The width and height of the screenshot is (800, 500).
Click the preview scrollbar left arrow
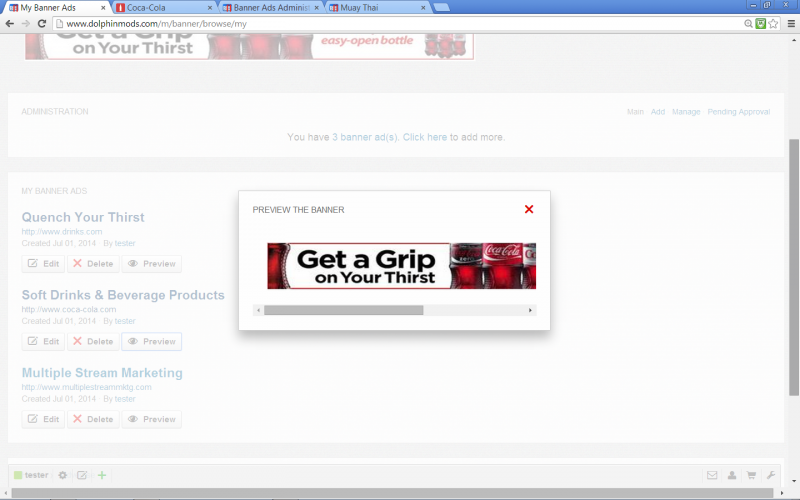pos(259,310)
